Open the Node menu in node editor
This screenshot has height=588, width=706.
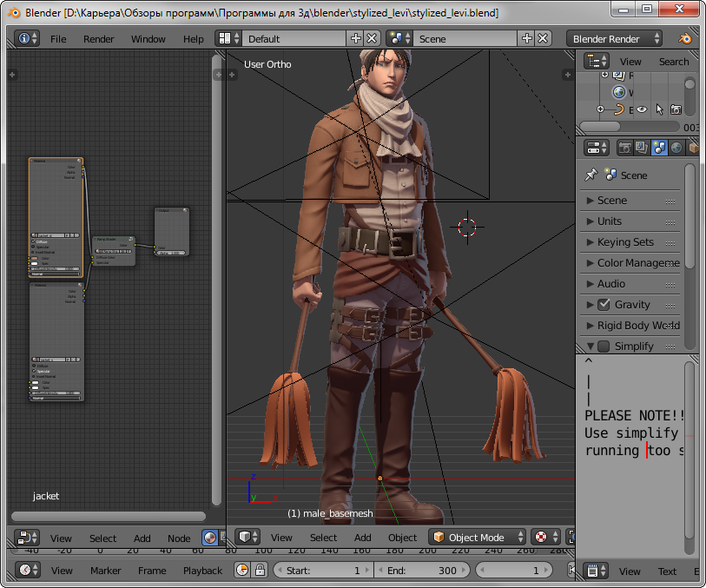pos(179,538)
